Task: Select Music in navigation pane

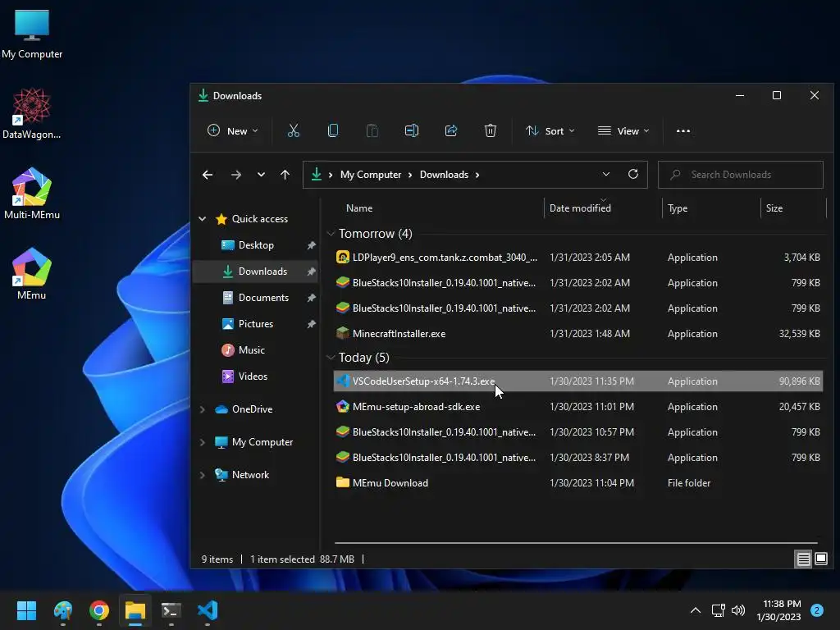Action: pyautogui.click(x=256, y=349)
